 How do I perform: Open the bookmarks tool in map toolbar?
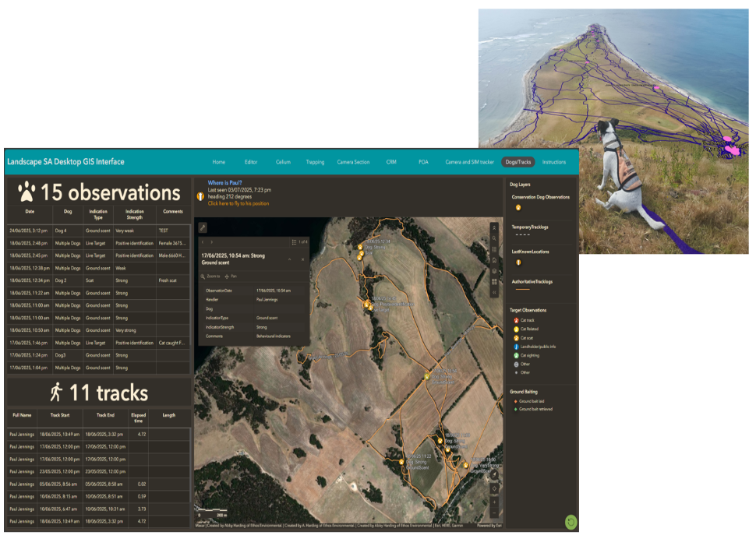494,260
